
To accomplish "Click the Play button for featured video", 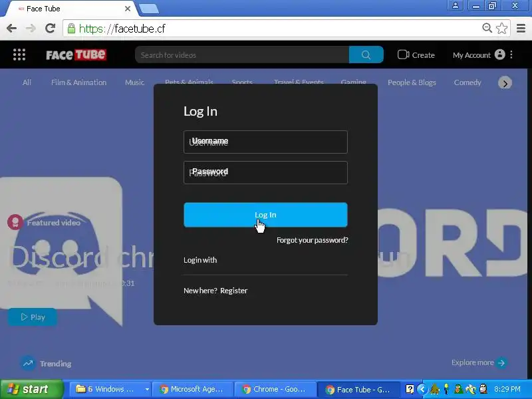I will pos(32,317).
